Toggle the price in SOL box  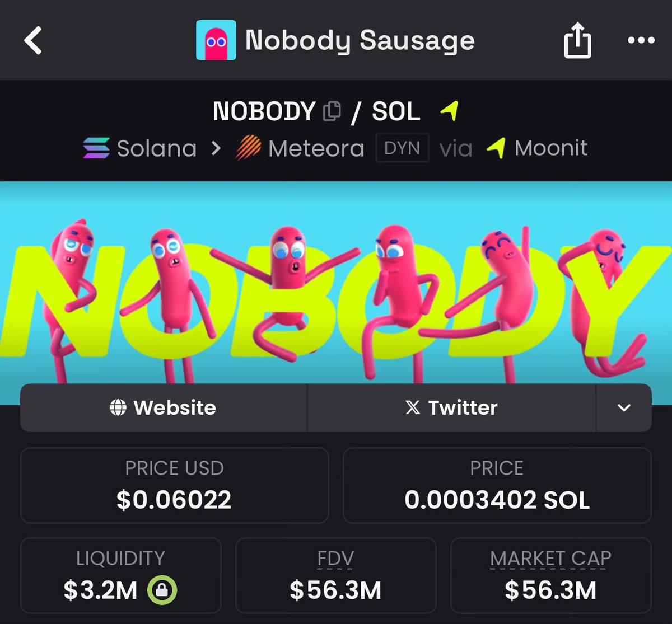point(497,485)
